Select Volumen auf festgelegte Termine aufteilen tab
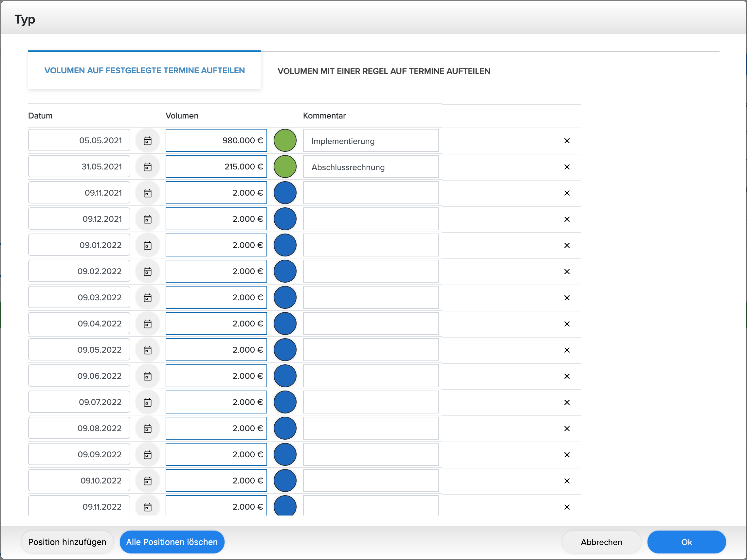 click(x=145, y=71)
